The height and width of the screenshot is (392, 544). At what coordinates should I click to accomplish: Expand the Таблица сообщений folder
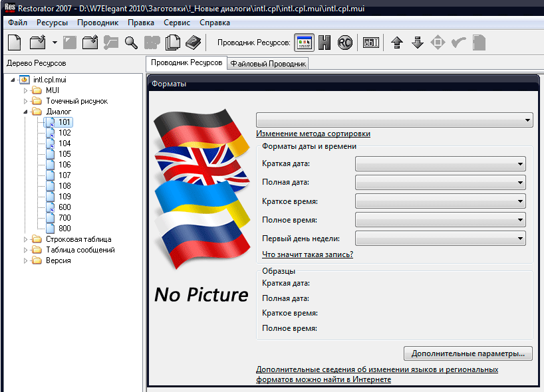(x=25, y=250)
